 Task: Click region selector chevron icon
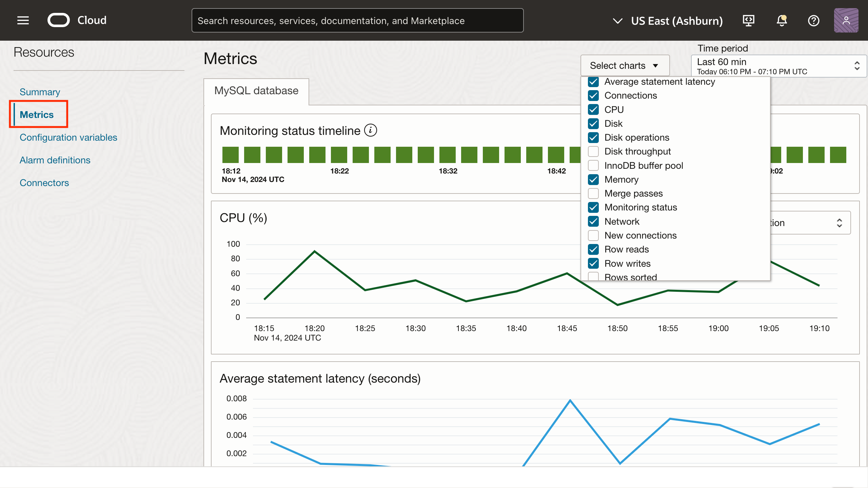coord(617,21)
